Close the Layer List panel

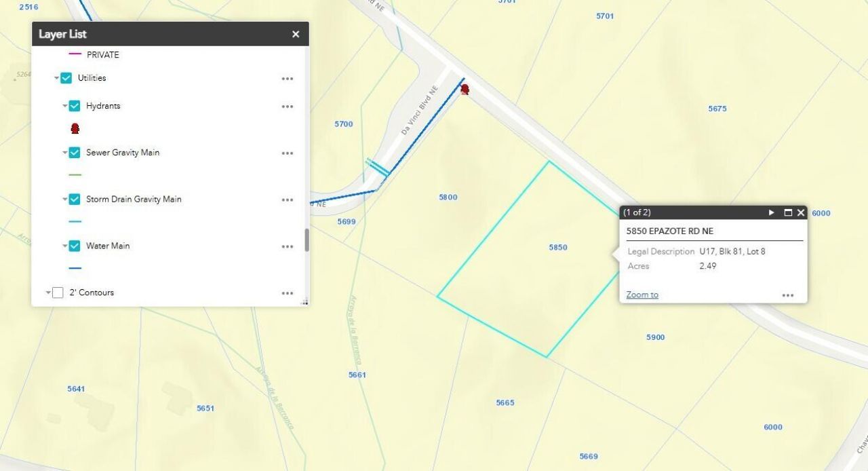[296, 34]
